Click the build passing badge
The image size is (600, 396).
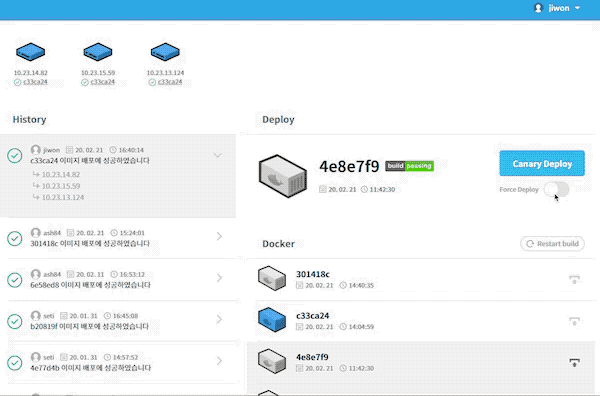point(409,166)
